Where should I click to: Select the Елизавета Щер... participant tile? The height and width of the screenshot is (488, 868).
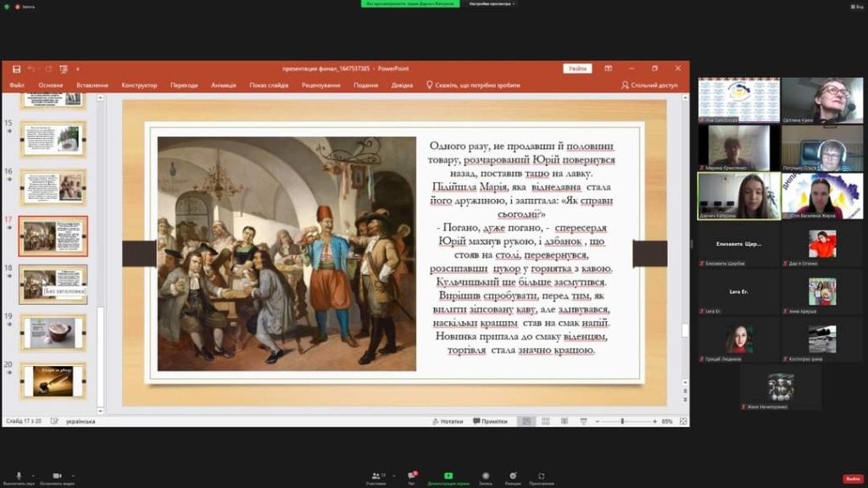(739, 244)
